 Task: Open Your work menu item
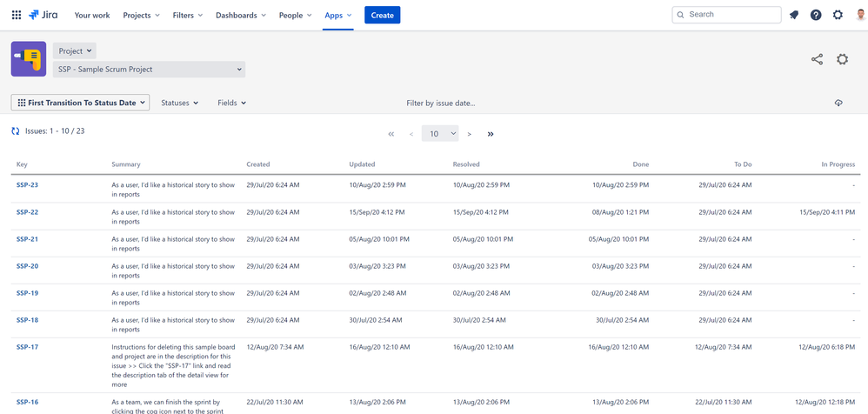92,16
